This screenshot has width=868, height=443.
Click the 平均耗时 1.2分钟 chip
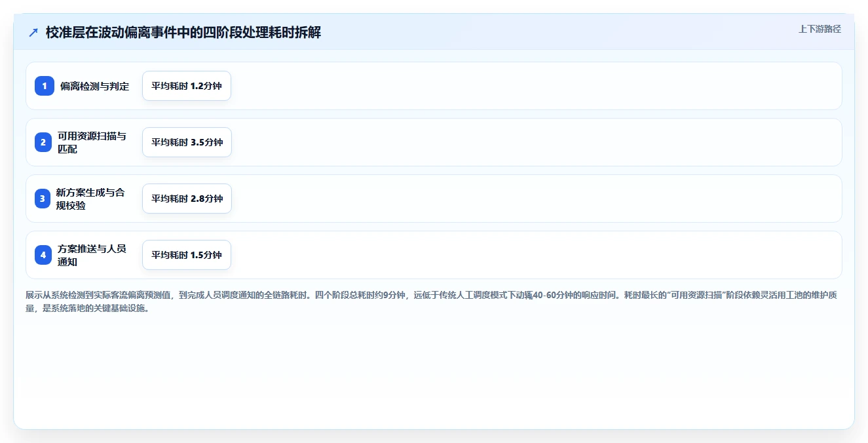click(x=187, y=86)
